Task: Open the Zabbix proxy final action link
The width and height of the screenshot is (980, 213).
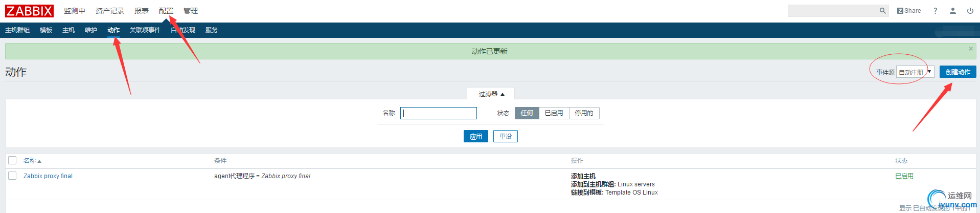Action: click(x=48, y=176)
